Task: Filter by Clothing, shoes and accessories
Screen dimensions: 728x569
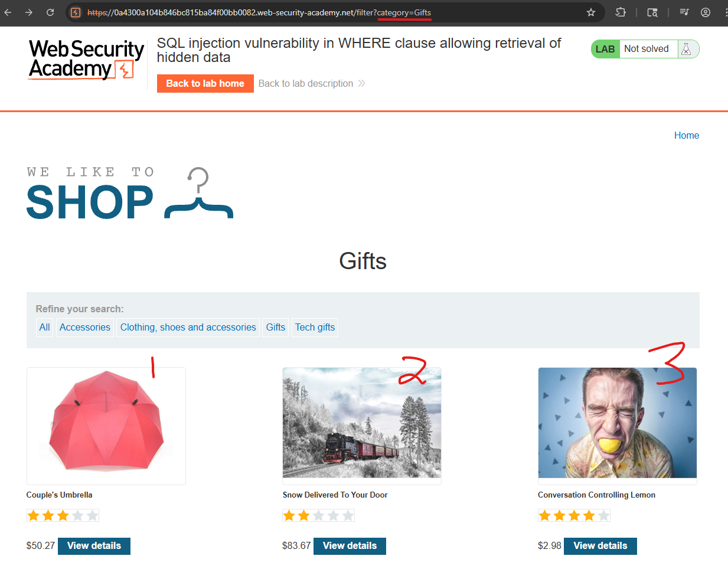Action: coord(188,327)
